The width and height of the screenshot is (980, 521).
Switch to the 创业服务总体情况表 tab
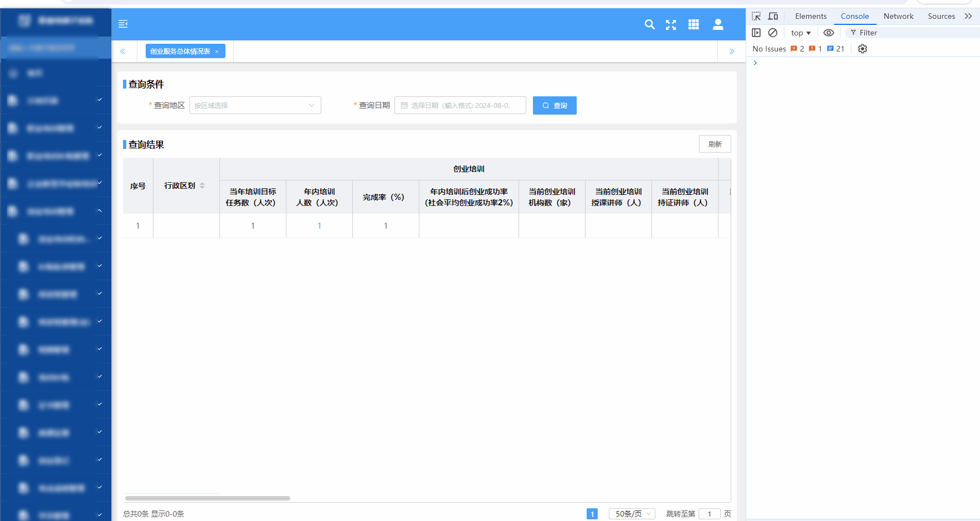(180, 51)
